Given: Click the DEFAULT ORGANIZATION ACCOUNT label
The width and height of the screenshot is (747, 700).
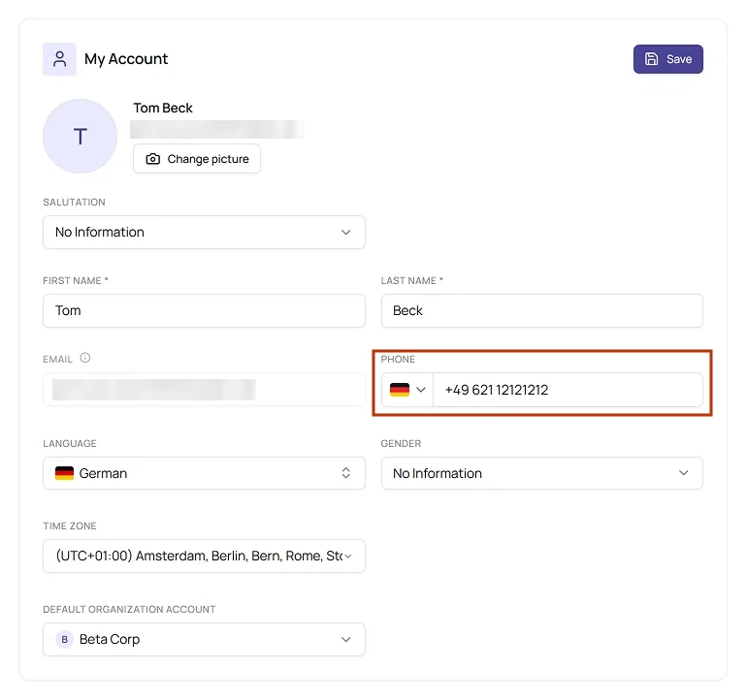Looking at the screenshot, I should 129,609.
